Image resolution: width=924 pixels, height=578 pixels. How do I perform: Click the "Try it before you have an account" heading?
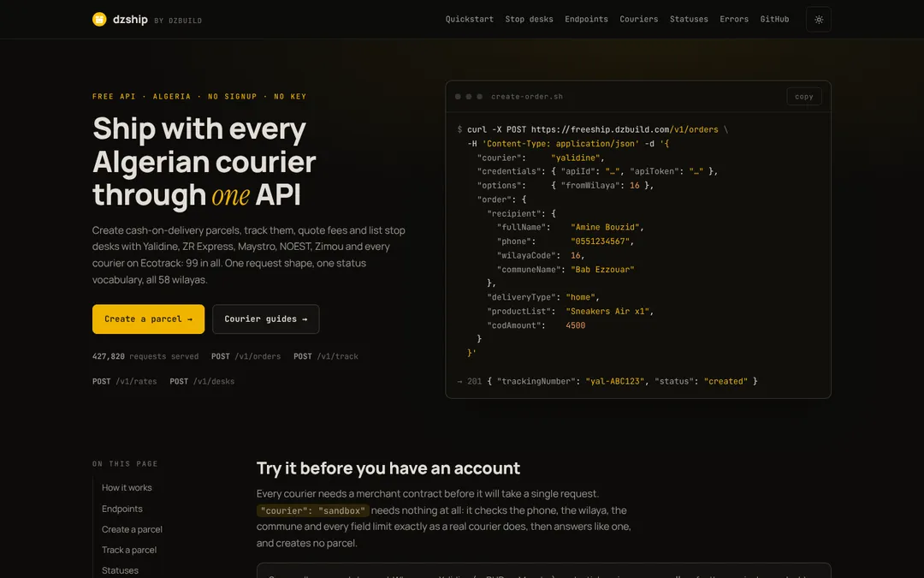[x=388, y=468]
